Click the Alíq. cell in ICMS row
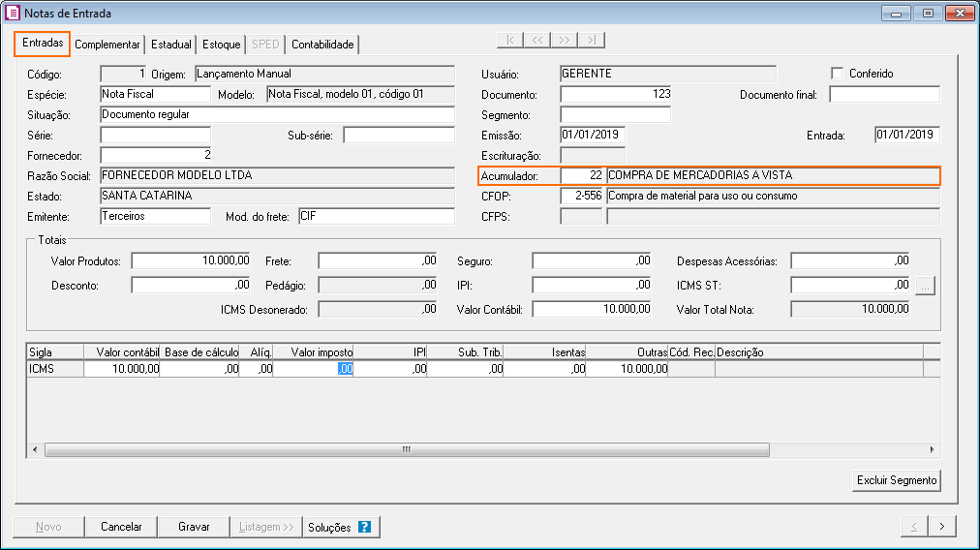 coord(257,369)
